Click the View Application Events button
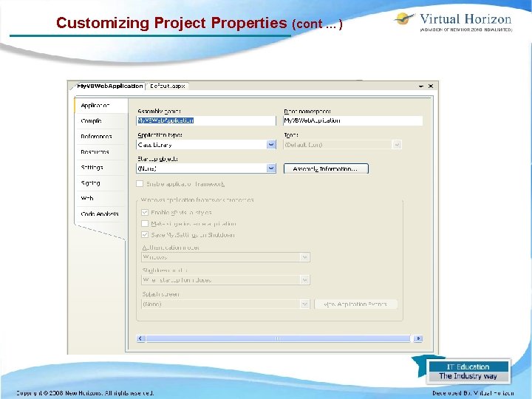Viewport: 532px width, 399px height. pyautogui.click(x=355, y=304)
